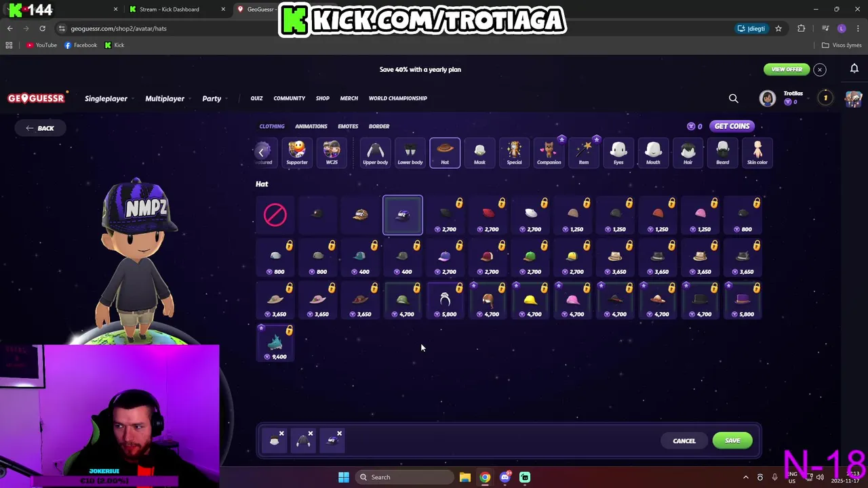
Task: Open the Upper body clothing category
Action: [x=375, y=152]
